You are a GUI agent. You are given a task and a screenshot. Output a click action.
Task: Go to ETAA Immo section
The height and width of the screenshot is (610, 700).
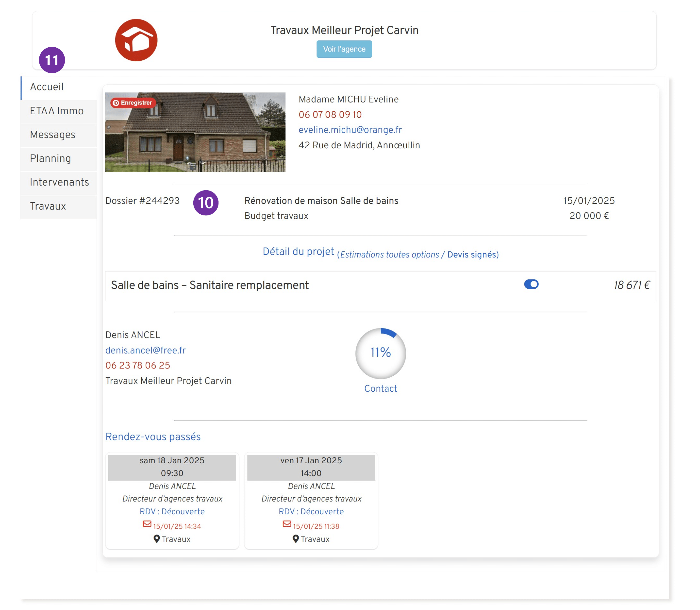(x=56, y=111)
